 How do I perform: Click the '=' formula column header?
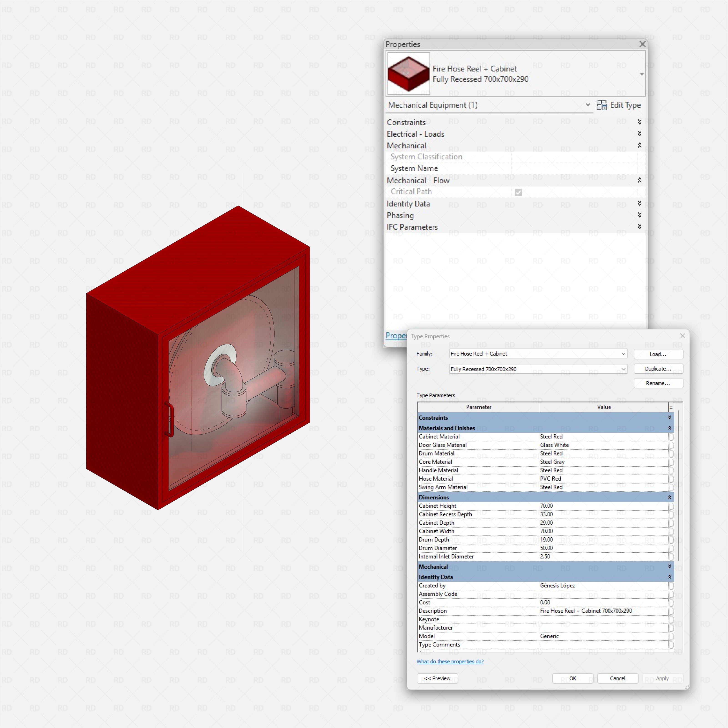click(x=671, y=407)
